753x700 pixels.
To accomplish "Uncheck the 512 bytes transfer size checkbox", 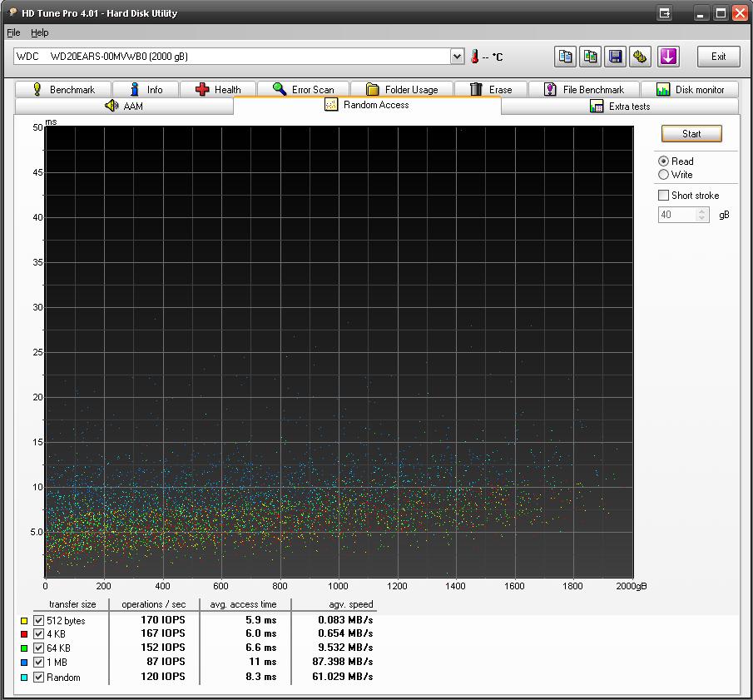I will [38, 621].
